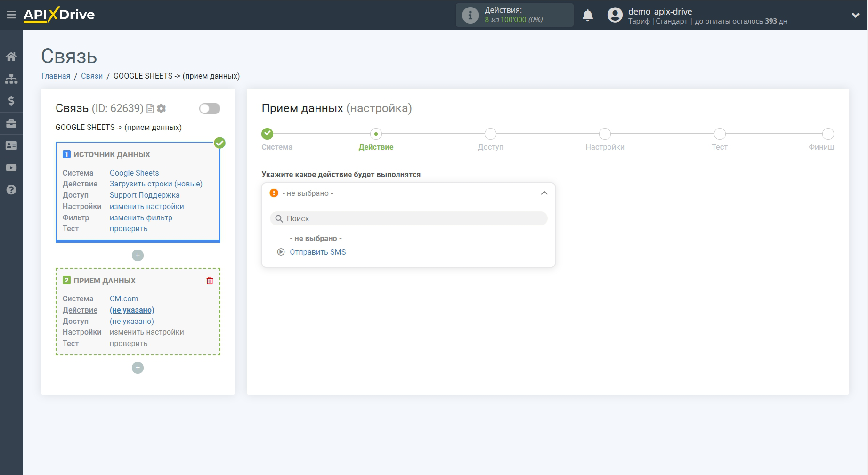Click the plus button below ПРИЕМ ДАННЫХ block
Image resolution: width=868 pixels, height=475 pixels.
click(x=138, y=368)
